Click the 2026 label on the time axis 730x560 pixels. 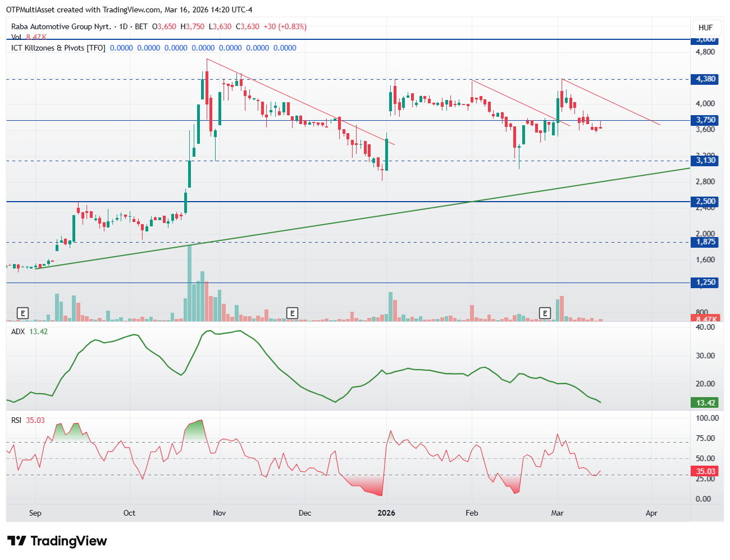[x=386, y=513]
